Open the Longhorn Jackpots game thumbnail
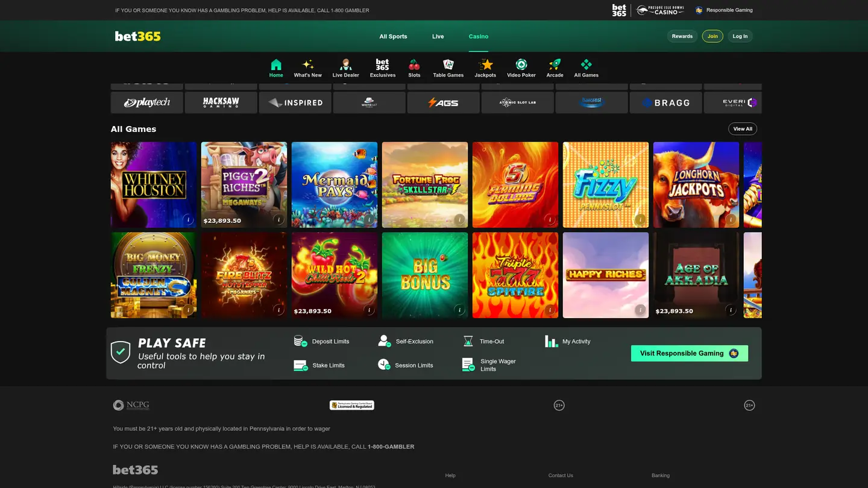The height and width of the screenshot is (488, 868). point(696,185)
